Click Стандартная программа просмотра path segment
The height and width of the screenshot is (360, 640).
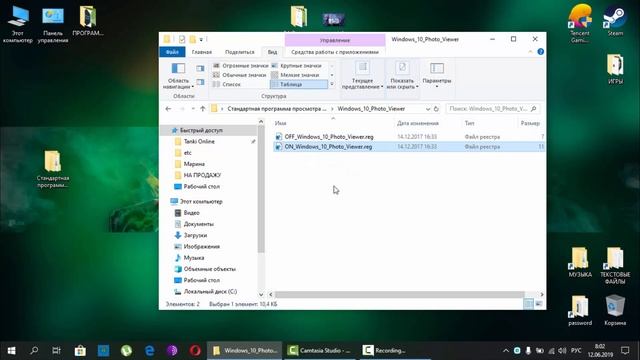click(277, 109)
